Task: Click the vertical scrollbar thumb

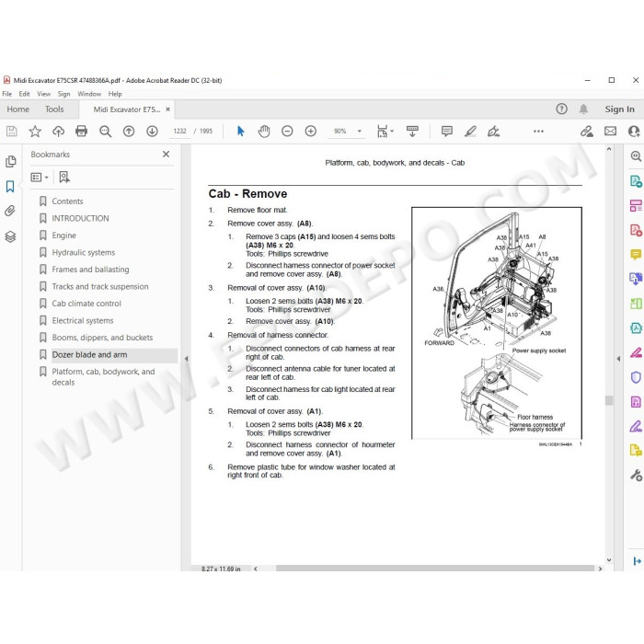Action: 609,399
